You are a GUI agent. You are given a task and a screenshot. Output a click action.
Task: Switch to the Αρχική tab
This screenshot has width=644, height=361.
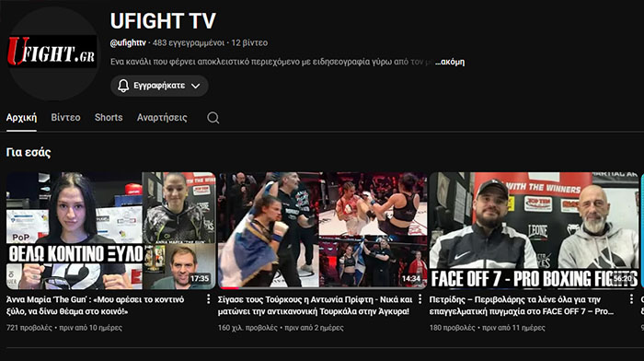pos(21,118)
